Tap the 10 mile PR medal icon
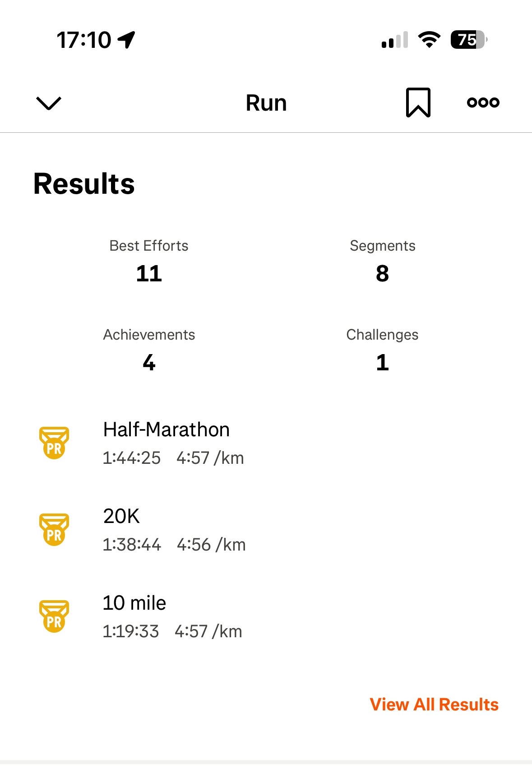The height and width of the screenshot is (775, 532). 54,616
